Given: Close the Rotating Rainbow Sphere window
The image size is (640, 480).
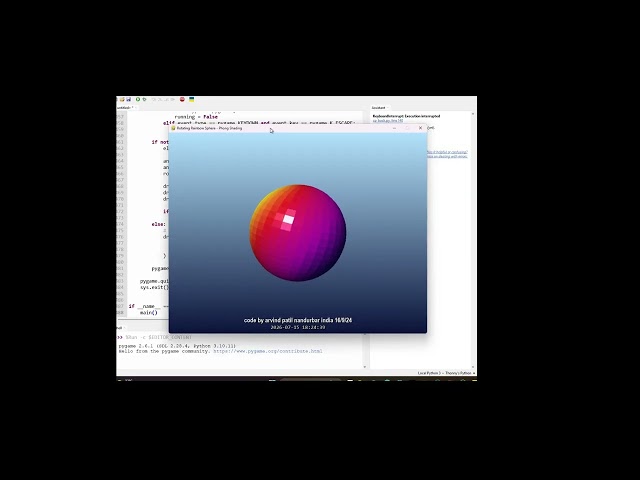Looking at the screenshot, I should [x=421, y=128].
